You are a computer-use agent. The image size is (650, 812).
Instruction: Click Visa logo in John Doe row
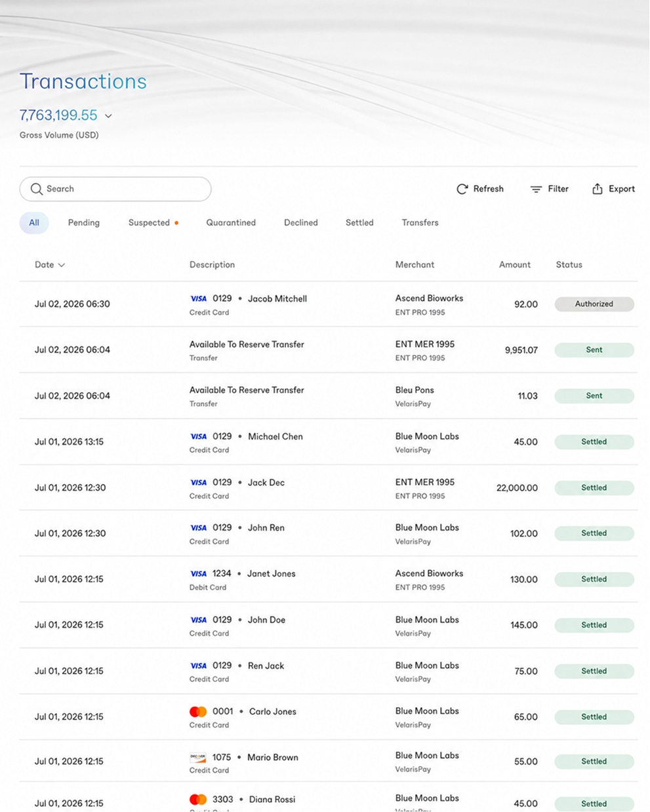coord(198,620)
